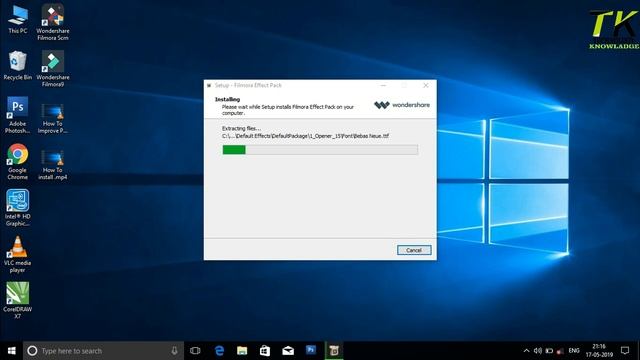Click the 'Extracting files...' status text
The width and height of the screenshot is (640, 360).
[241, 128]
